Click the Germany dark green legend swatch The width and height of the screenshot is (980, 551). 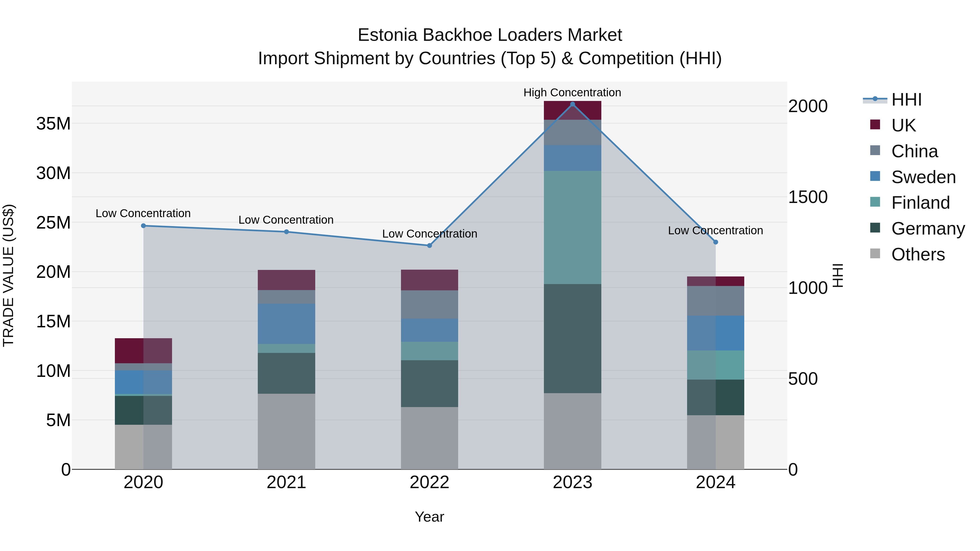pos(875,227)
